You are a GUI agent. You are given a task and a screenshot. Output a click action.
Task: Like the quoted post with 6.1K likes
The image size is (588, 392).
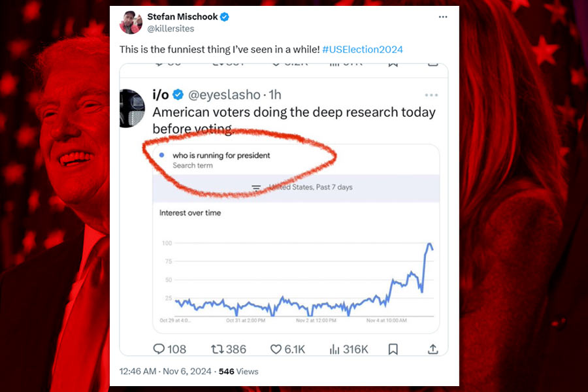click(x=276, y=350)
